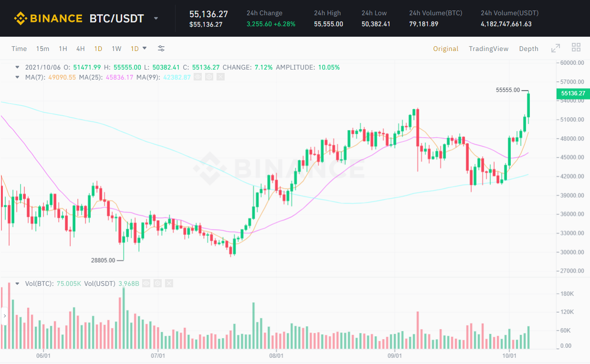Switch to the Original chart view
This screenshot has width=590, height=364.
click(x=446, y=49)
